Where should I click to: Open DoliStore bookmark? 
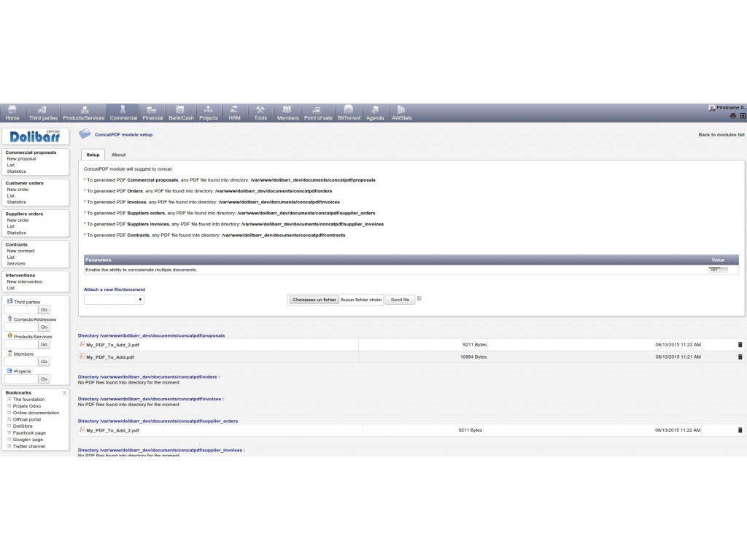23,426
